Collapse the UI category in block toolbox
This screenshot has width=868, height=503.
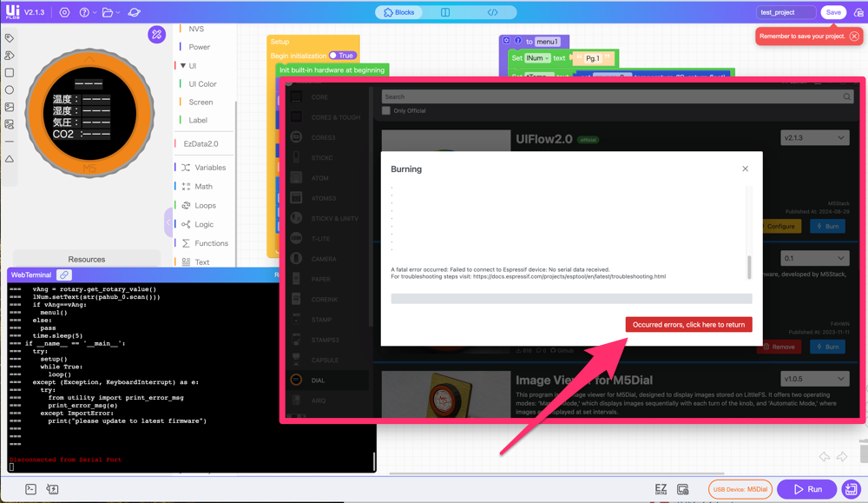pos(183,66)
